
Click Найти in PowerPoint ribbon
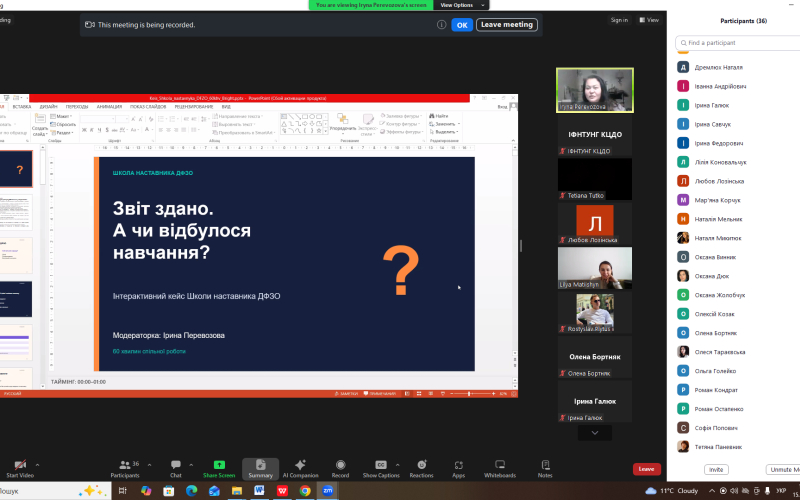pyautogui.click(x=439, y=116)
